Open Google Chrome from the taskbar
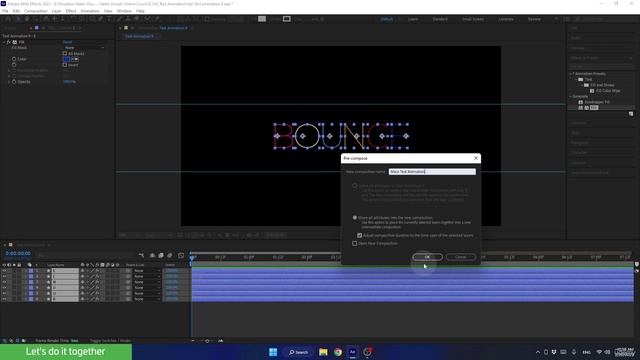This screenshot has height=360, width=640. coord(338,352)
